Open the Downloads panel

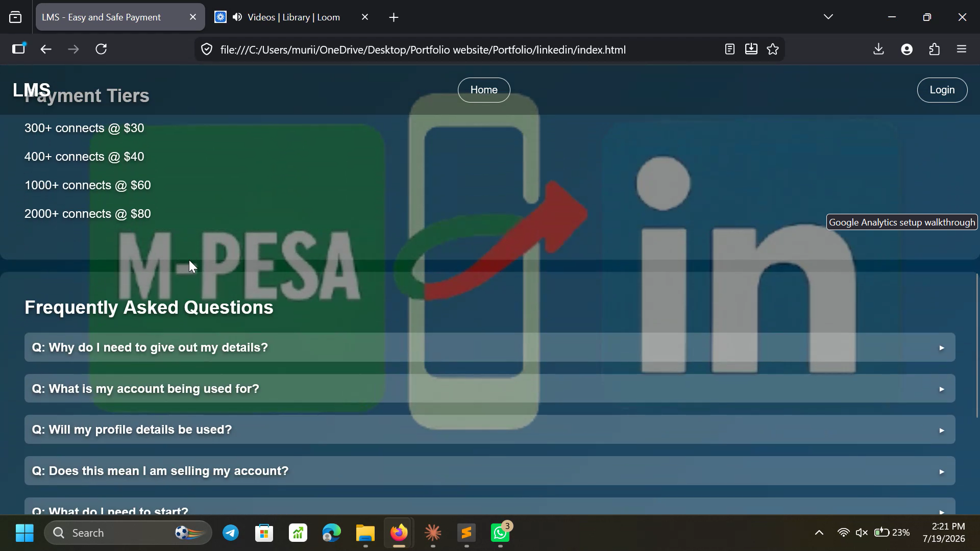[878, 49]
